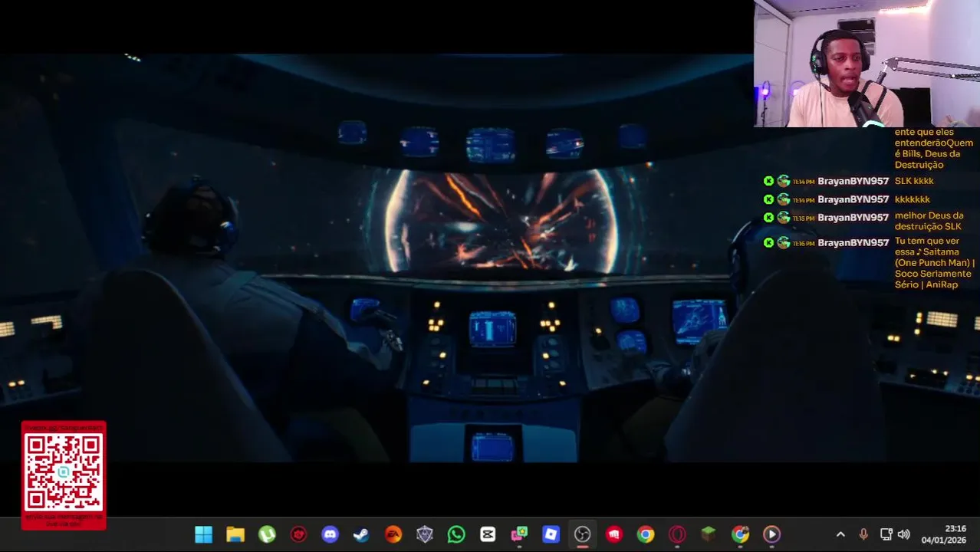The width and height of the screenshot is (980, 552).
Task: Click the QR code overlay
Action: click(64, 474)
